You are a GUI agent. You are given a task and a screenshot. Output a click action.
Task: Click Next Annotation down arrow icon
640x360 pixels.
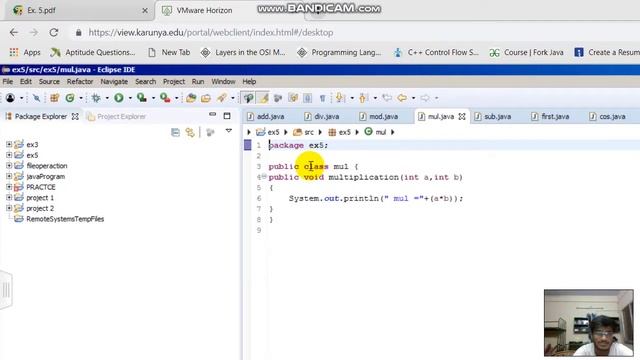(340, 98)
